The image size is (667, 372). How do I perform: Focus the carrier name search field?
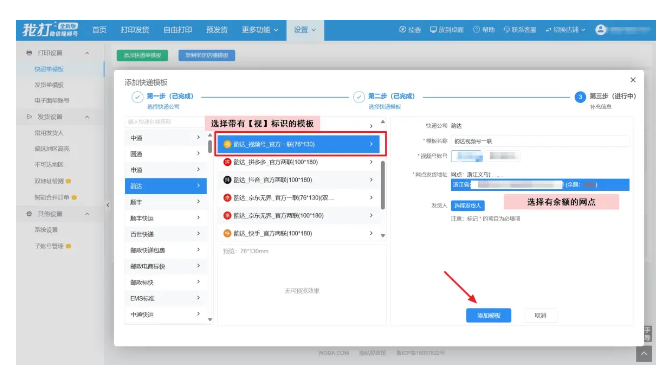[x=165, y=122]
